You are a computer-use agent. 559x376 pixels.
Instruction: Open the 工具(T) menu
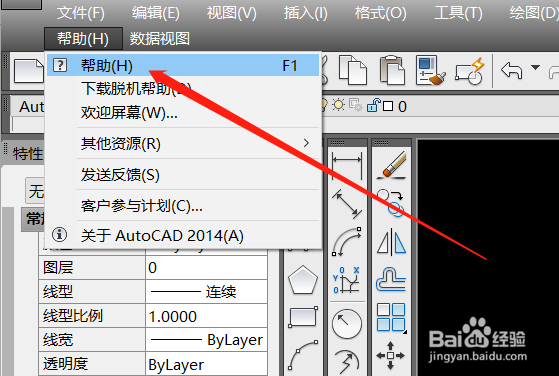pos(458,14)
